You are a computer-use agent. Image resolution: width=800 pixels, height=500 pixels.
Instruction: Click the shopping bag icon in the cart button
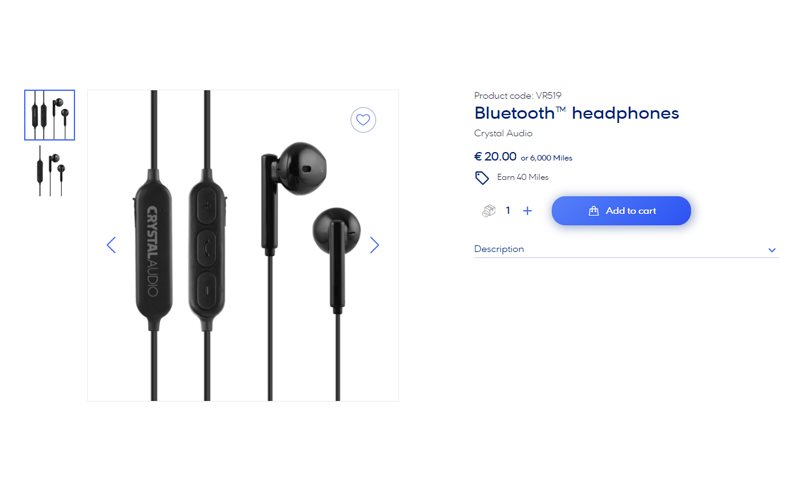click(x=593, y=211)
